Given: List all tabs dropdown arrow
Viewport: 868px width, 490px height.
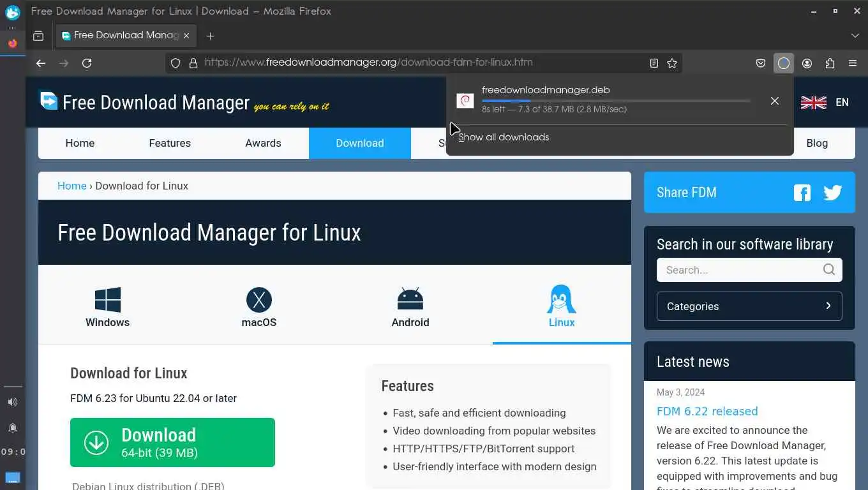Looking at the screenshot, I should (855, 36).
